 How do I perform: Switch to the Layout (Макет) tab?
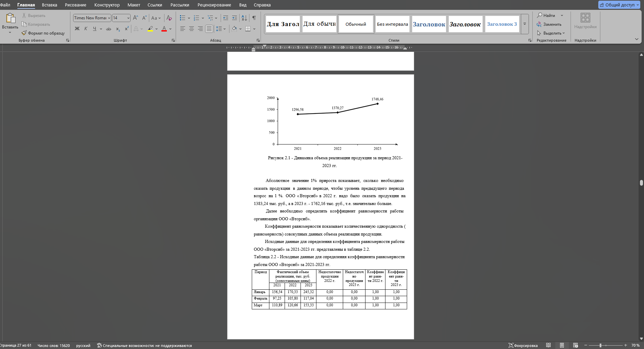[134, 5]
